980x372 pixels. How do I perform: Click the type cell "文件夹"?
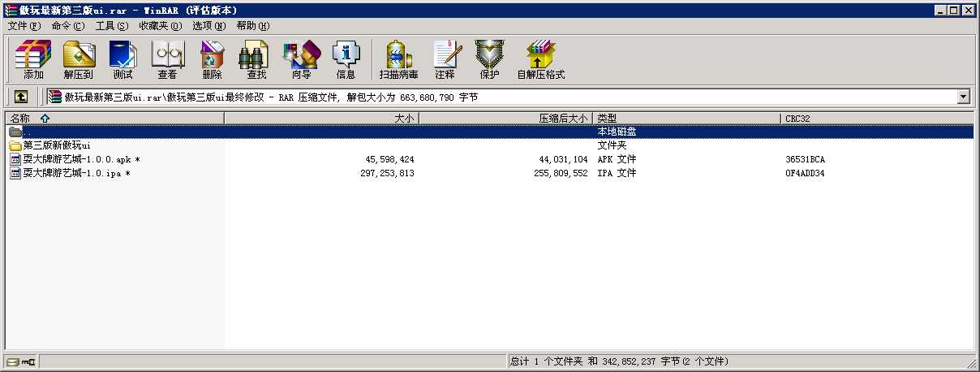[612, 145]
